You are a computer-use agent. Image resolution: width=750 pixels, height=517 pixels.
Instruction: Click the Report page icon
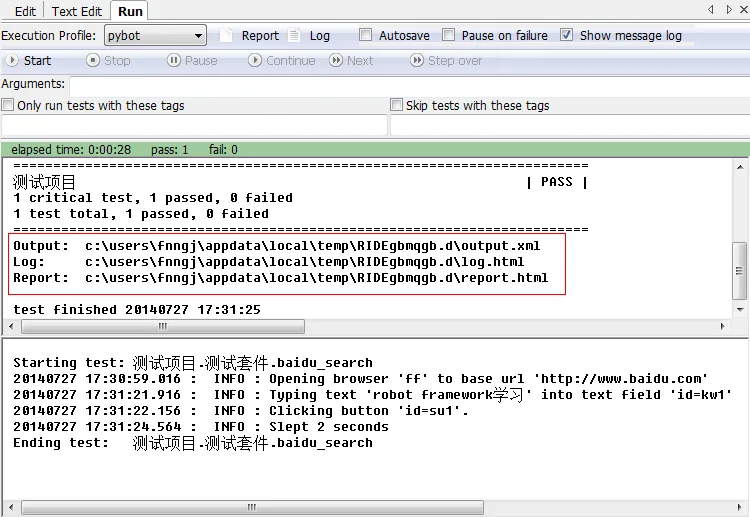click(x=226, y=35)
